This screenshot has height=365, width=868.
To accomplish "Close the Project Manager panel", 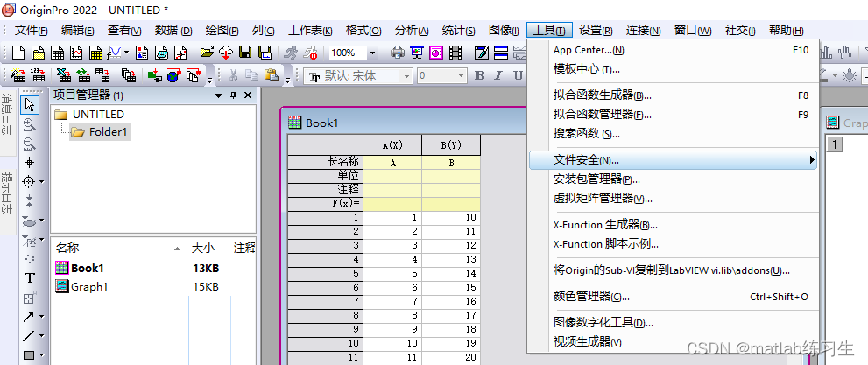I will 248,95.
